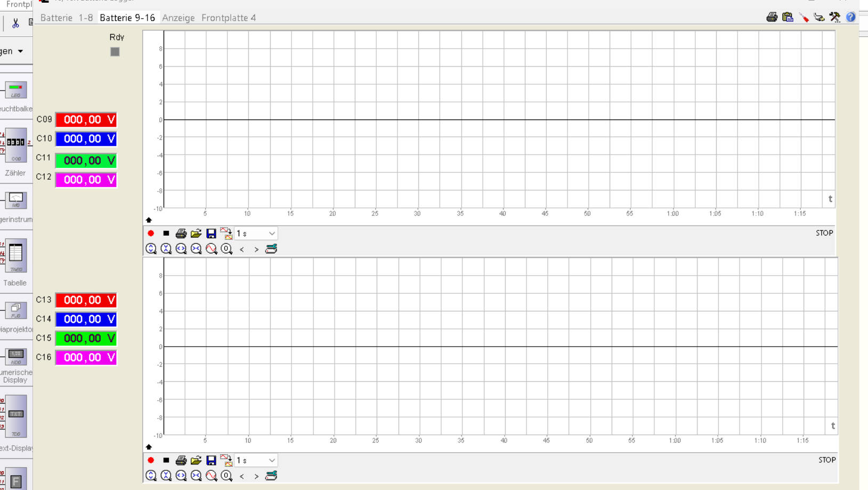Stop recording in the lower chart
The height and width of the screenshot is (490, 868).
(166, 460)
